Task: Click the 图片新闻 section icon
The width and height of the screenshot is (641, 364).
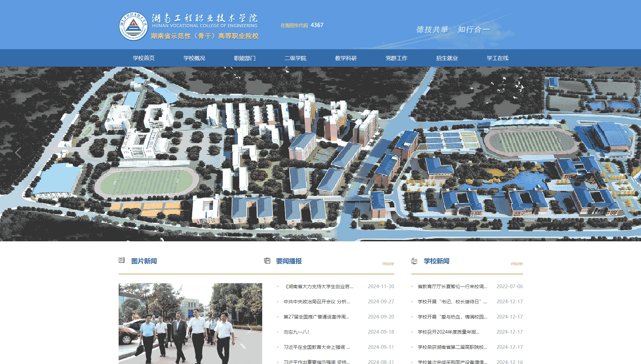Action: pos(122,260)
